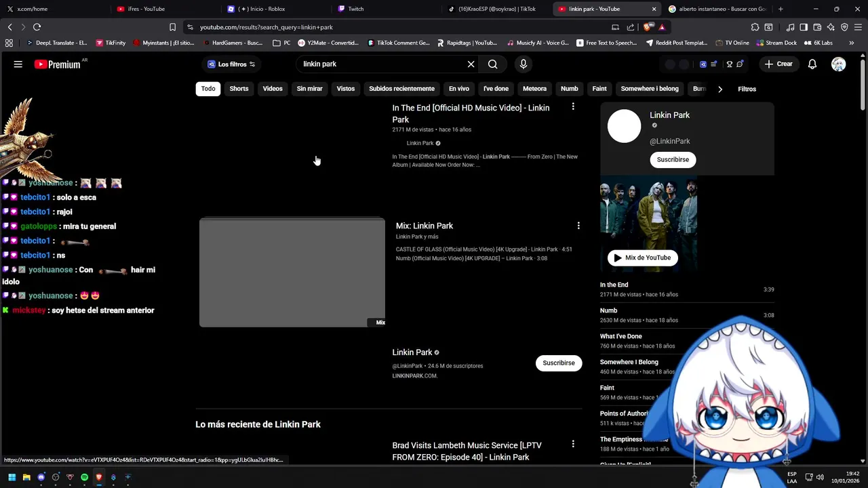Image resolution: width=868 pixels, height=488 pixels.
Task: Select the Shorts filter chip
Action: click(239, 89)
